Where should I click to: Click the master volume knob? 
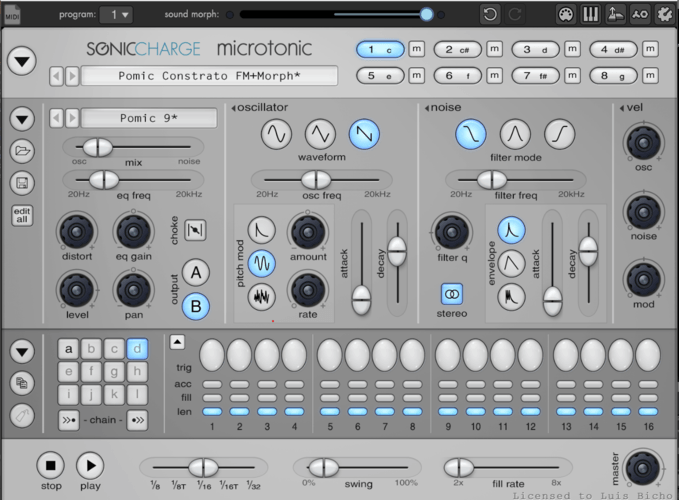pos(643,468)
